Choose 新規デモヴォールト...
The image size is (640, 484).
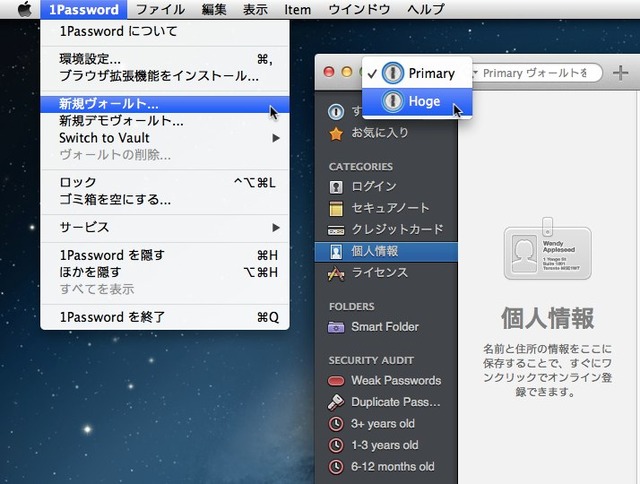coord(165,121)
